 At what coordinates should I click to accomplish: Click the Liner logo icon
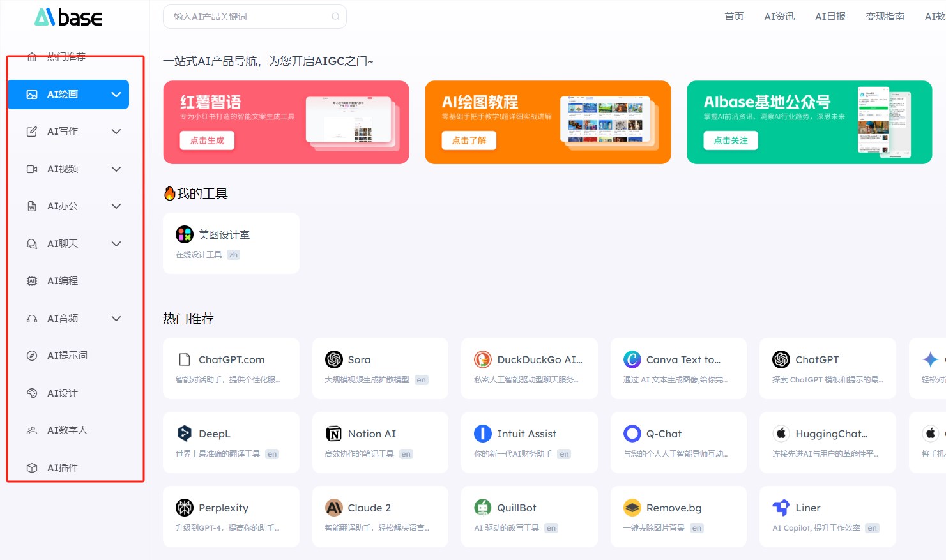pos(781,508)
